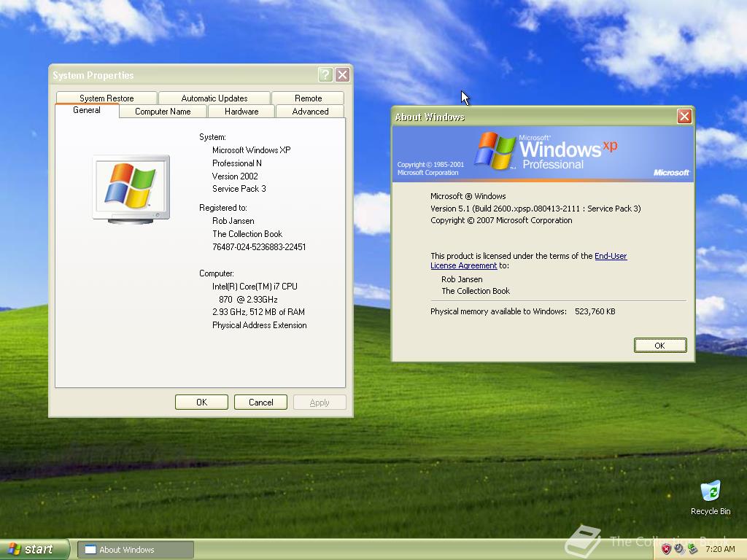Click product ID 76487-024-5236883-22451
Screen dimensions: 747x560
[x=259, y=247]
